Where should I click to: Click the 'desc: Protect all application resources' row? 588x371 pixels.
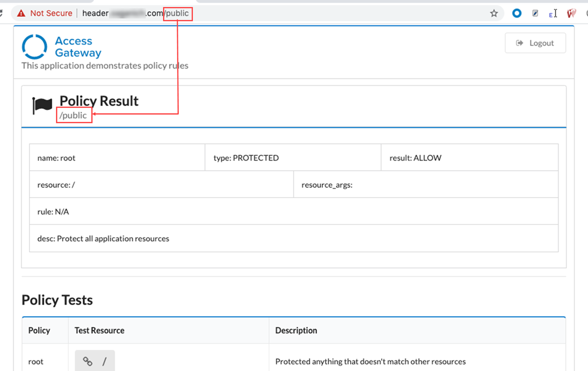pyautogui.click(x=294, y=239)
